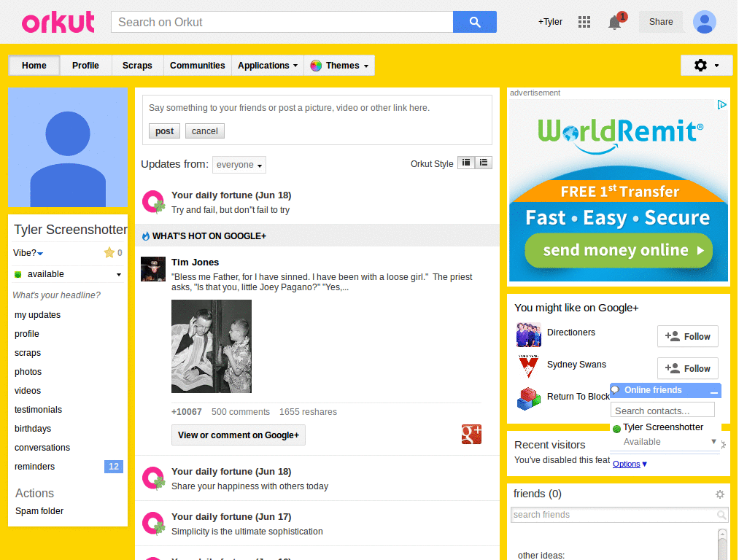Open the account avatar in the header
The width and height of the screenshot is (747, 560).
(704, 22)
